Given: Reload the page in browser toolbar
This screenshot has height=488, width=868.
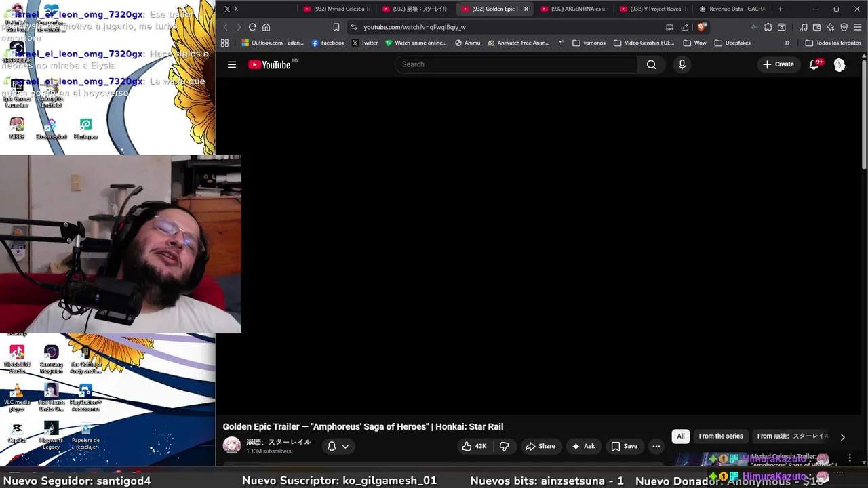Looking at the screenshot, I should [252, 27].
